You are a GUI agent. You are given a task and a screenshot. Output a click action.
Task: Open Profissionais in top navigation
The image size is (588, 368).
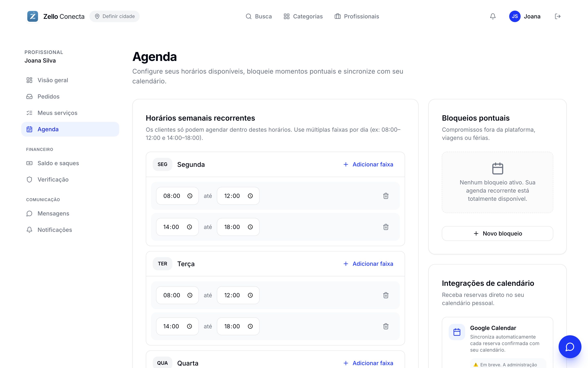(357, 16)
